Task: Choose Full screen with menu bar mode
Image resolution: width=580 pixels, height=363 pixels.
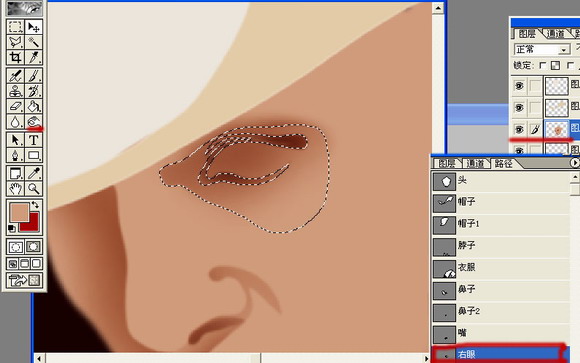Action: pos(24,264)
